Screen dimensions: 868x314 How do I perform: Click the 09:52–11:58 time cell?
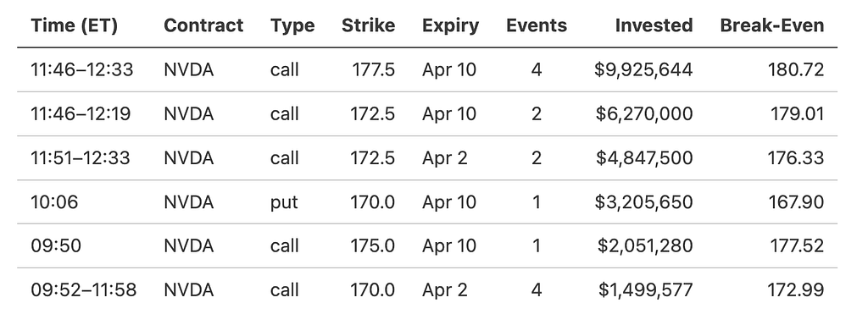point(84,290)
